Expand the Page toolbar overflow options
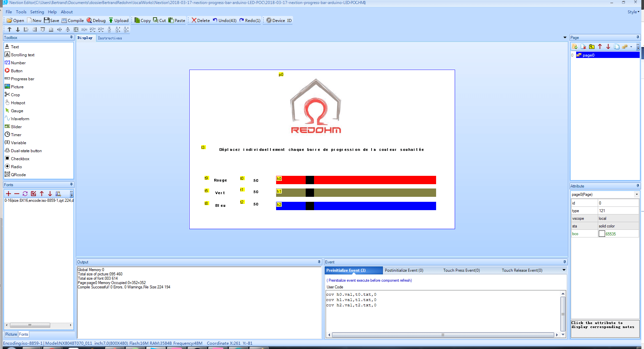Image resolution: width=644 pixels, height=349 pixels. click(638, 47)
